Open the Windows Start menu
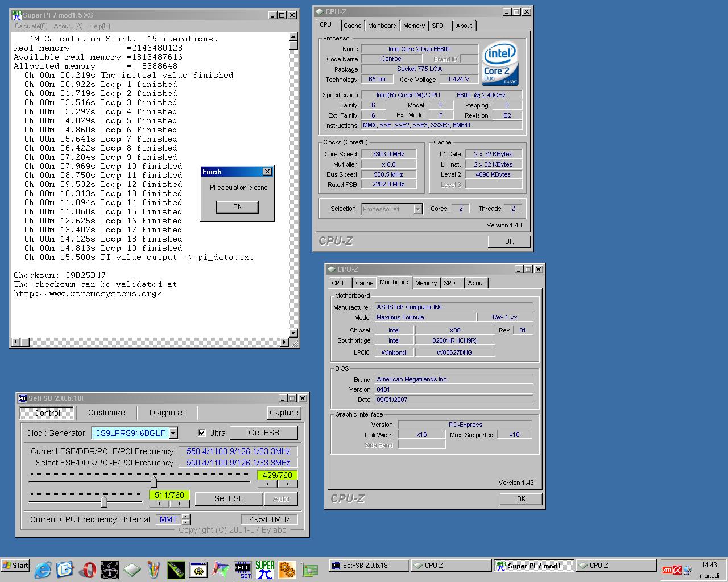 (16, 566)
